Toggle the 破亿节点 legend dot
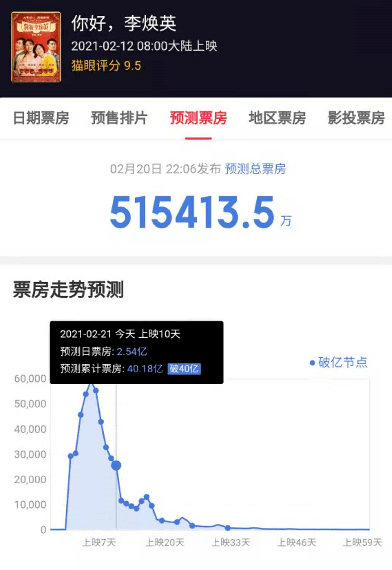The width and height of the screenshot is (392, 570). [x=312, y=363]
